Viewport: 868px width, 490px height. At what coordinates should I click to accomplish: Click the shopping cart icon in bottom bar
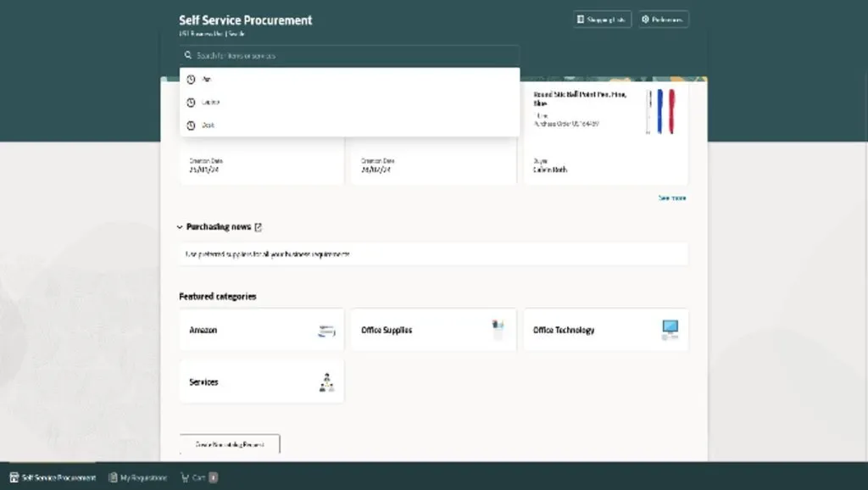(185, 477)
